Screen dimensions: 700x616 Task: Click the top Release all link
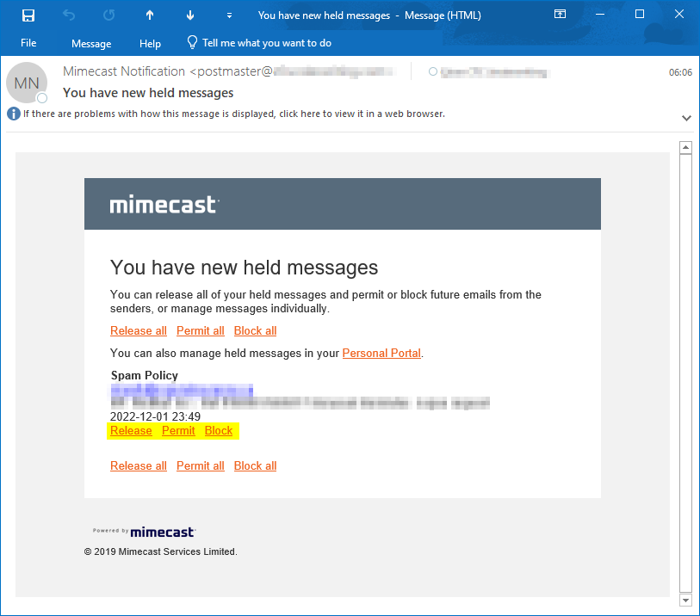click(139, 331)
